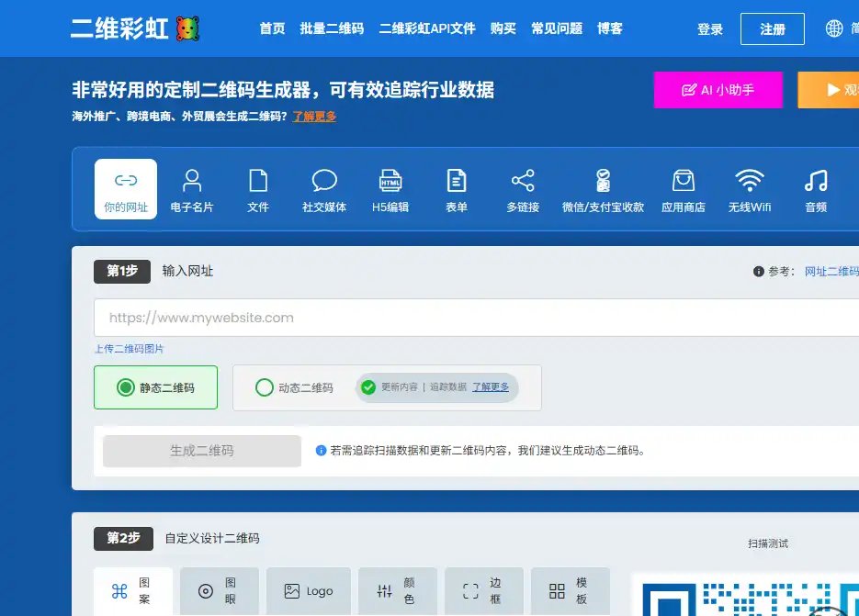Open the 图案 pattern design tab

click(x=133, y=591)
